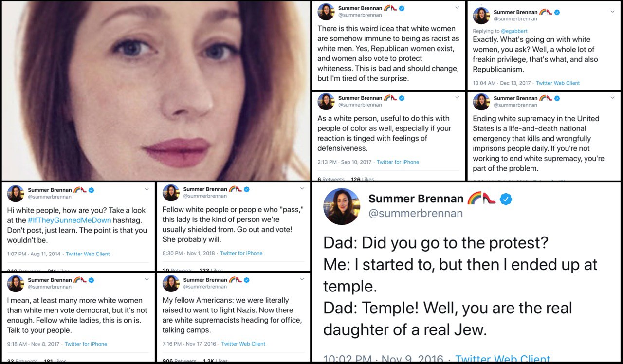Click the verified badge on the 'My fellow Americans' tweet

246,280
